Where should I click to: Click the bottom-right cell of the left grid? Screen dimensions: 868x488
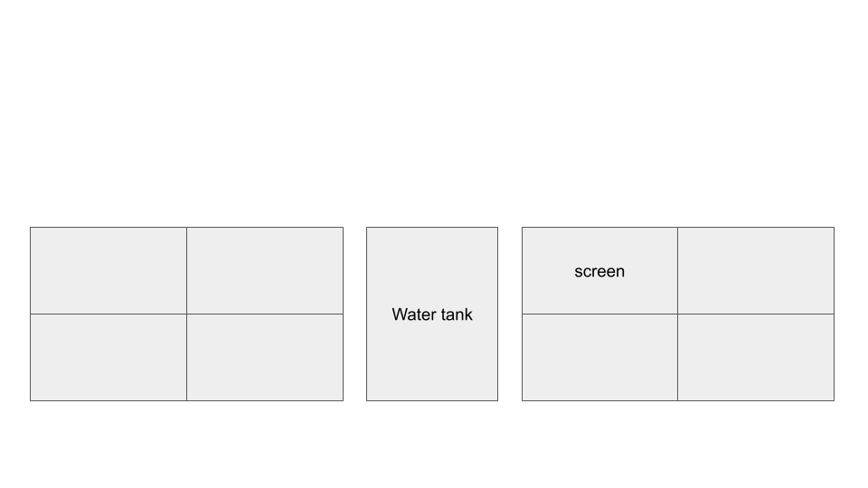click(265, 357)
